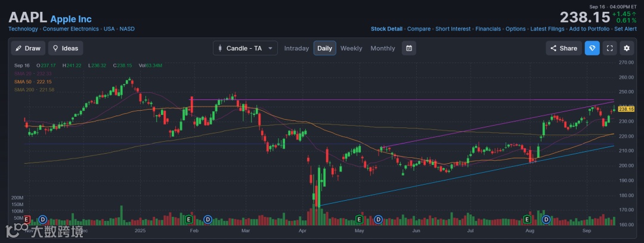
Task: Click the earnings E marker before Feb
Action: (189, 220)
